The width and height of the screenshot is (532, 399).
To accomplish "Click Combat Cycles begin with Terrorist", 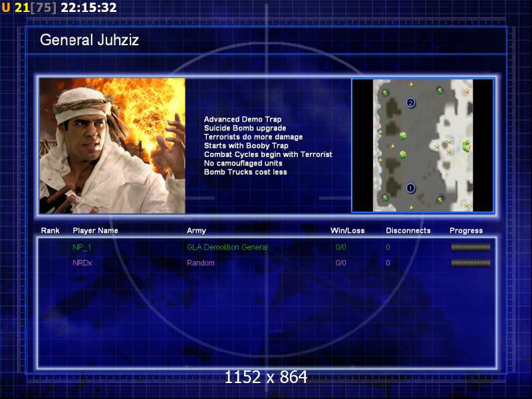I will (x=268, y=154).
